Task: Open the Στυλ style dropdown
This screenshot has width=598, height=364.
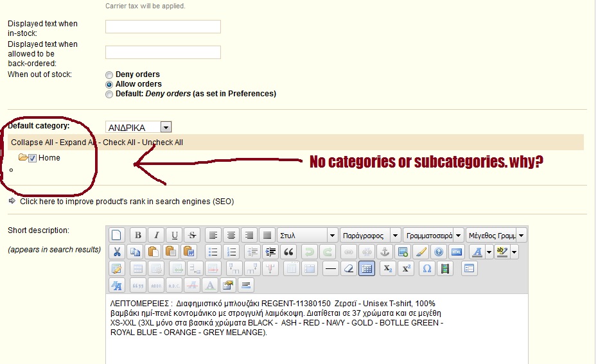Action: click(x=307, y=235)
